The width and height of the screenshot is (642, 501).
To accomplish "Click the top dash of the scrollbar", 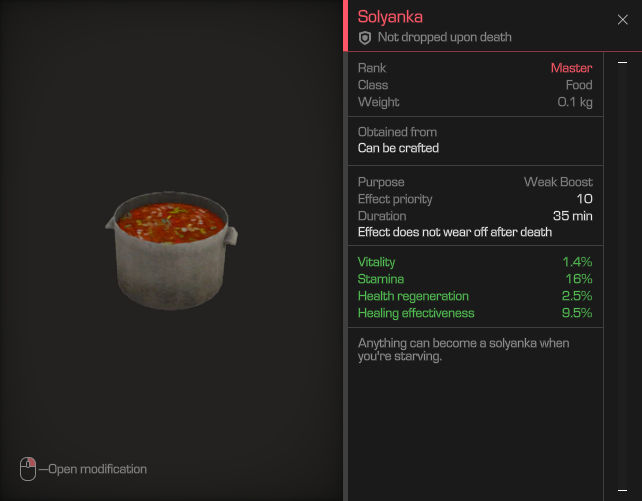I will tap(622, 63).
